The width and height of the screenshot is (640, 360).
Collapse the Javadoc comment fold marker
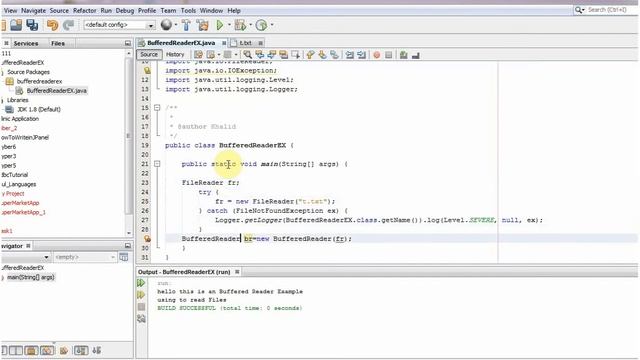(157, 108)
